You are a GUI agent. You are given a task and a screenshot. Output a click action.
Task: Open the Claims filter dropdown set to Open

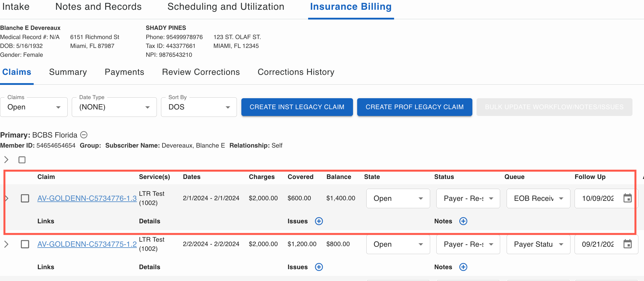[34, 107]
